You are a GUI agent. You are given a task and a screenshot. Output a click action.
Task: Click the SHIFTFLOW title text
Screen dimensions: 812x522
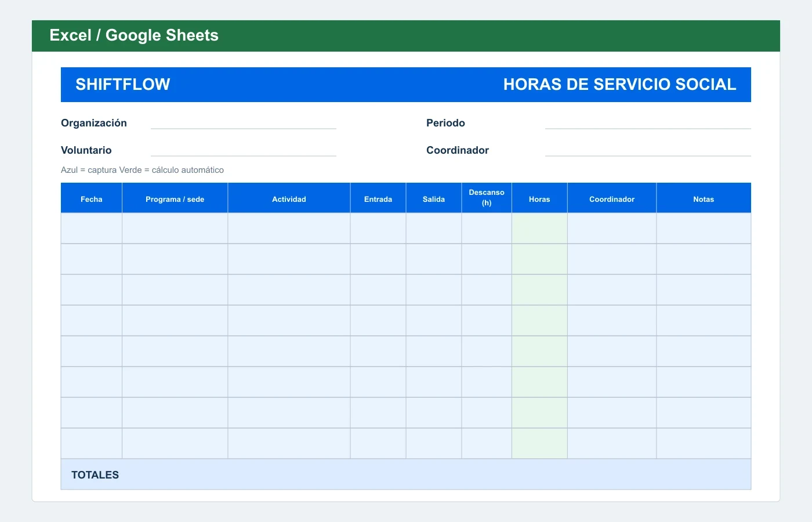tap(123, 85)
